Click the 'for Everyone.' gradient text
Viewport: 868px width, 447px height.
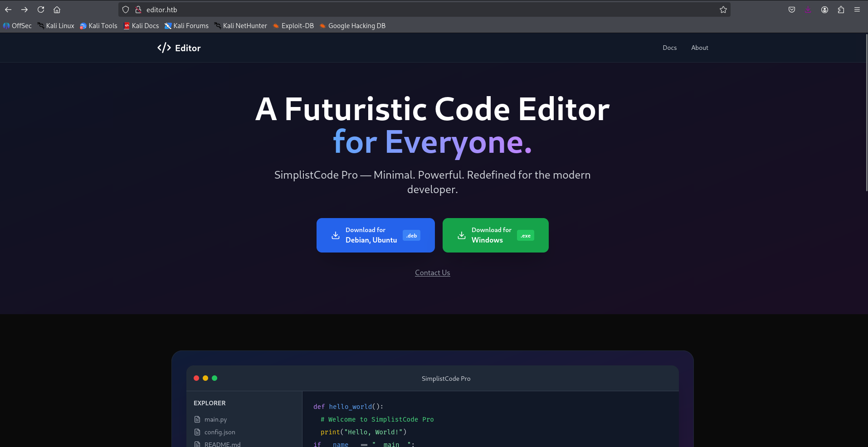[433, 142]
